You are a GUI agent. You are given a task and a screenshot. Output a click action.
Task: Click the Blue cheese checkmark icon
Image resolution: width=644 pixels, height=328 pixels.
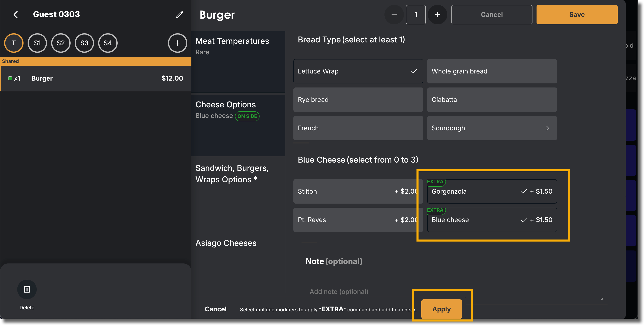pyautogui.click(x=524, y=220)
